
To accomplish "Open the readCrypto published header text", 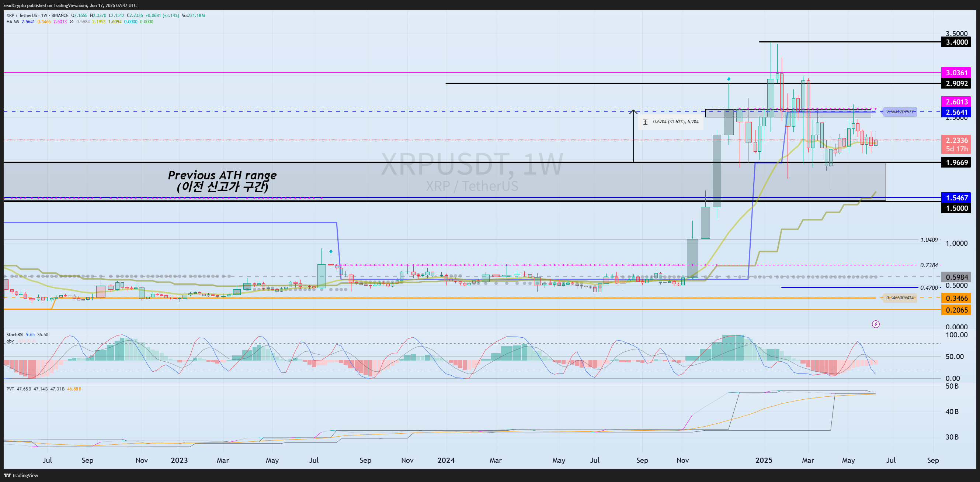I will (70, 5).
